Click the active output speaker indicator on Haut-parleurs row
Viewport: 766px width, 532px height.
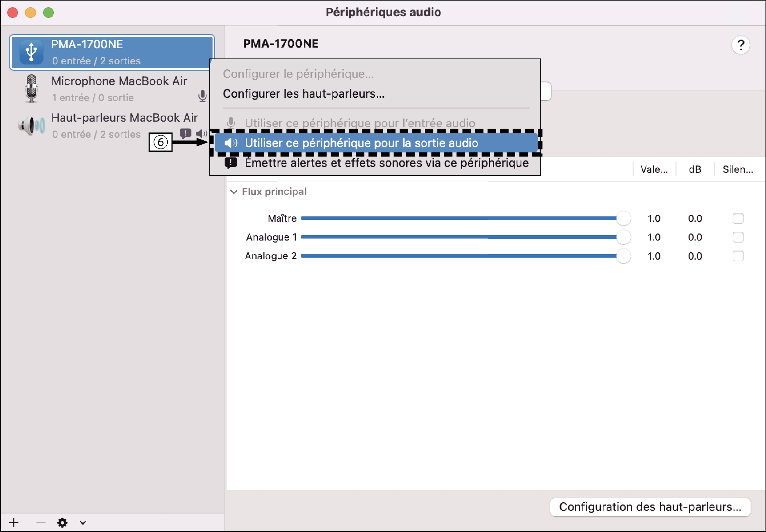(x=201, y=133)
